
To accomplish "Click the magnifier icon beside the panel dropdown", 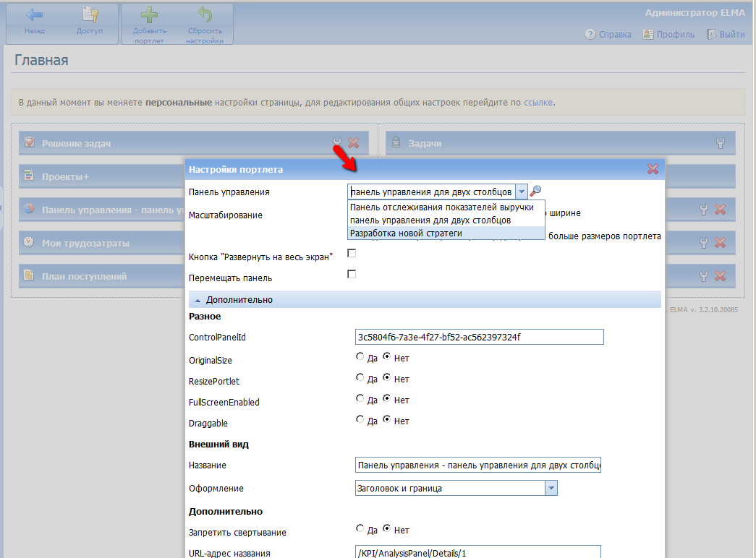I will click(x=536, y=192).
